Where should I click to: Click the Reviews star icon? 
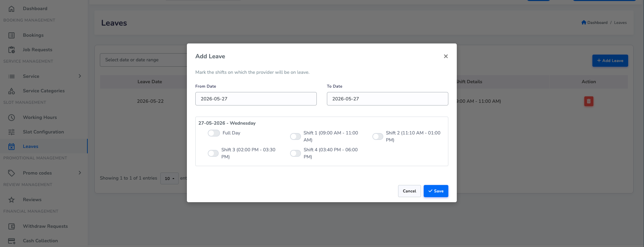point(11,200)
